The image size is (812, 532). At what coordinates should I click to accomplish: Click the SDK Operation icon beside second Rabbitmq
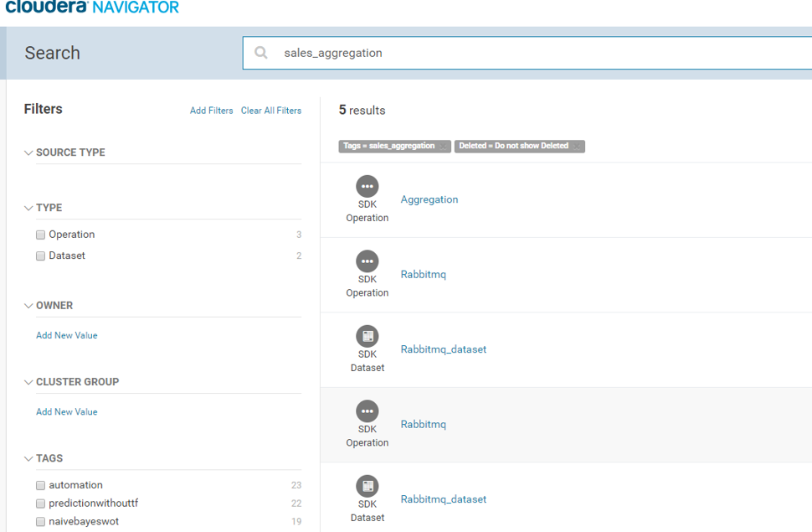coord(367,411)
